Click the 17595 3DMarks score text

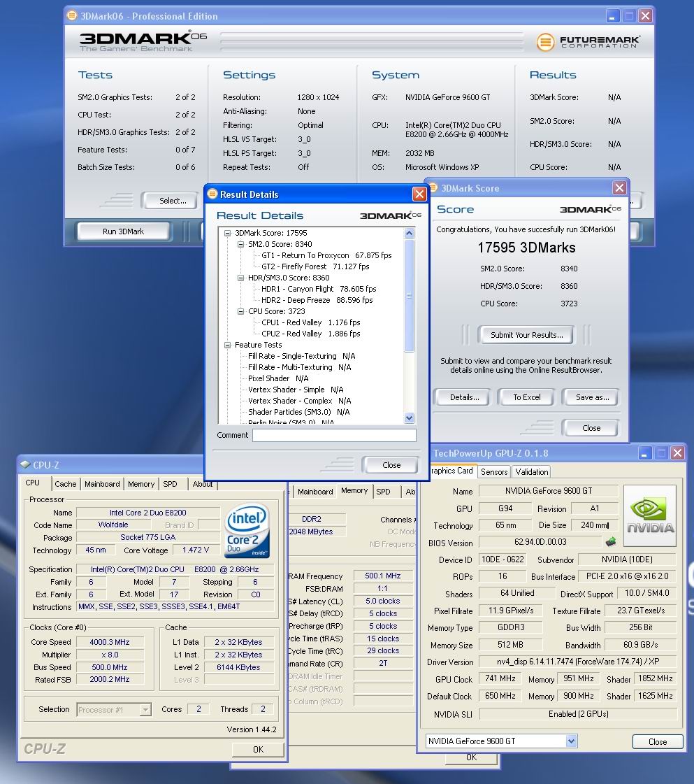click(527, 248)
